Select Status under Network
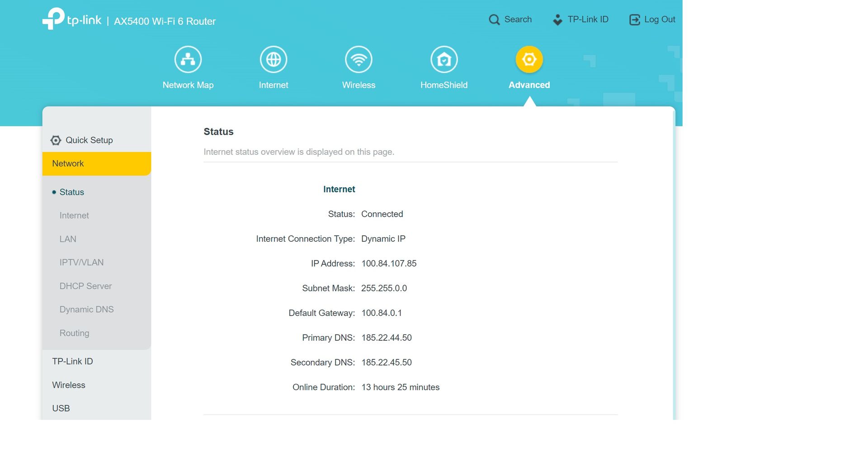Viewport: 868px width, 458px height. [x=72, y=192]
